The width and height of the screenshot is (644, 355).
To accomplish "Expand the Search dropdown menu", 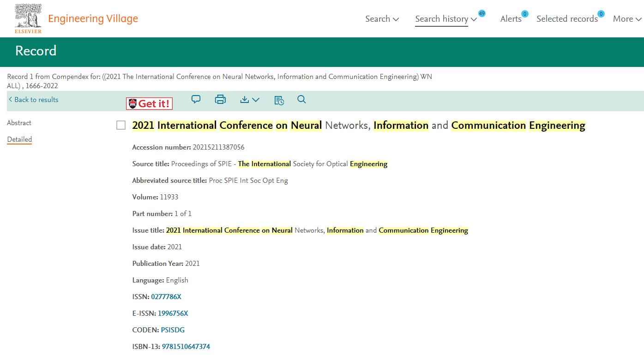I will 382,19.
